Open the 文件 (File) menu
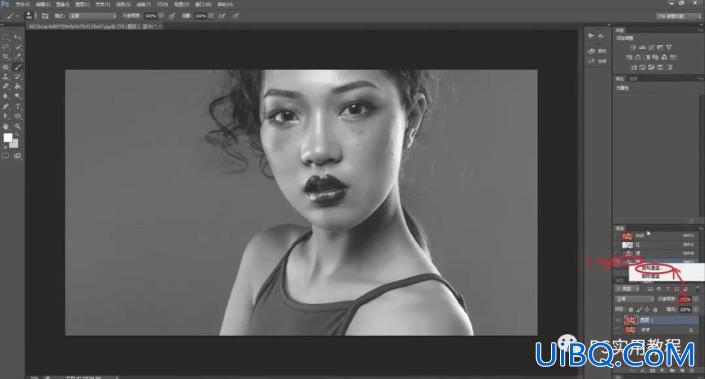This screenshot has height=379, width=705. (23, 4)
